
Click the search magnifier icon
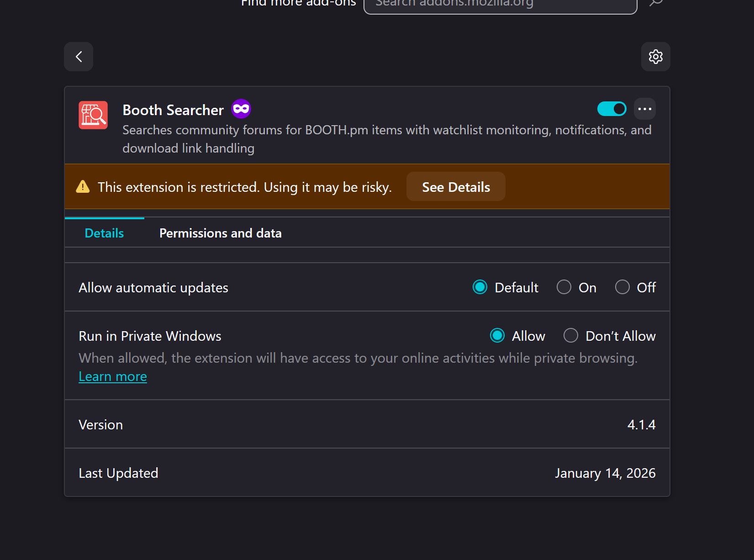(x=656, y=4)
